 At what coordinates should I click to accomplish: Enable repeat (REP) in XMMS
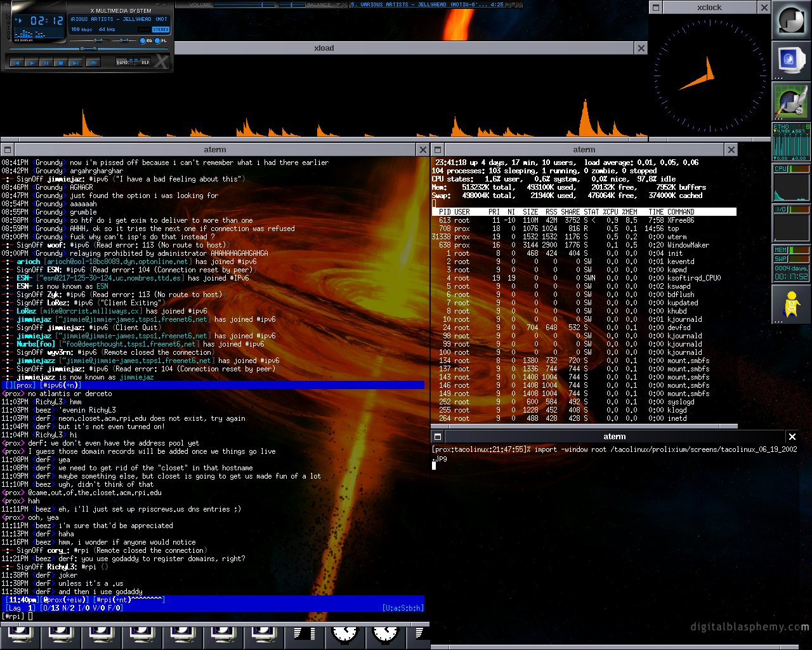145,62
